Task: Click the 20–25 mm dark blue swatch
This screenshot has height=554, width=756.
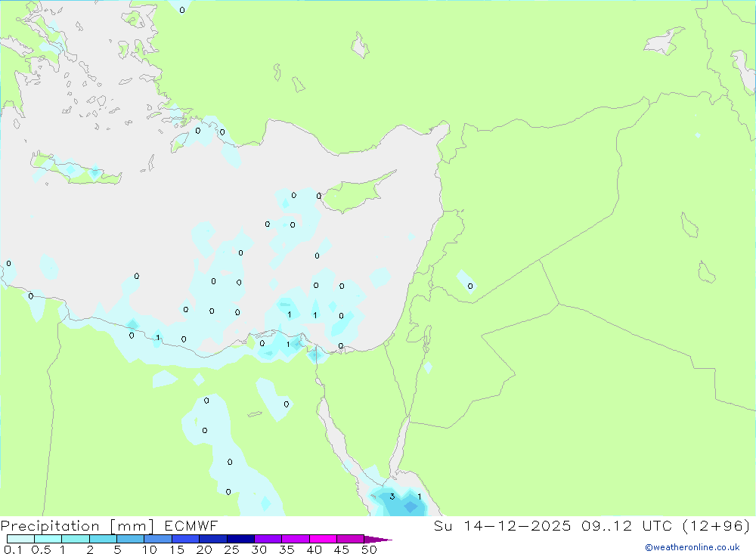Action: 212,539
